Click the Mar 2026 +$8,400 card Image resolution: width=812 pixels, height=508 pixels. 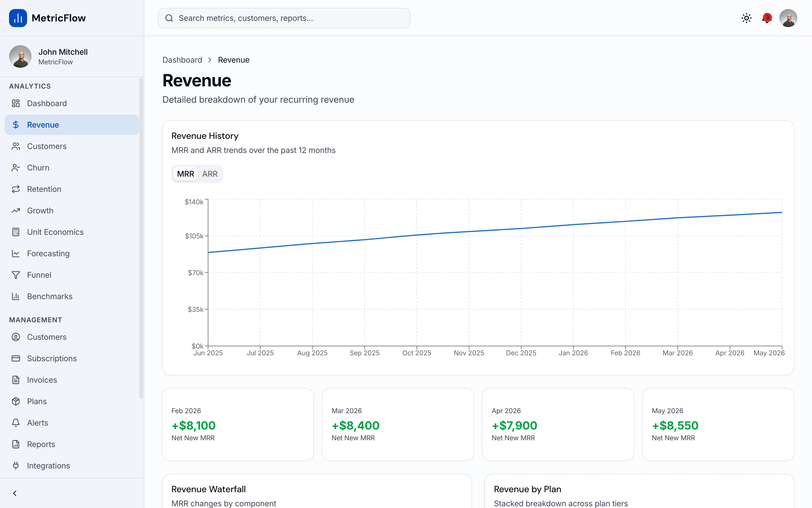click(x=398, y=424)
